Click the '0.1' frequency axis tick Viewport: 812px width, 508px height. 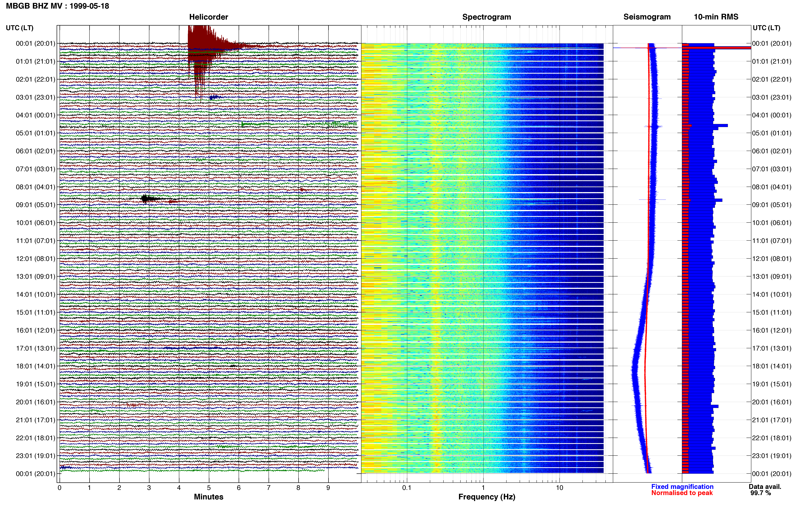(x=407, y=488)
